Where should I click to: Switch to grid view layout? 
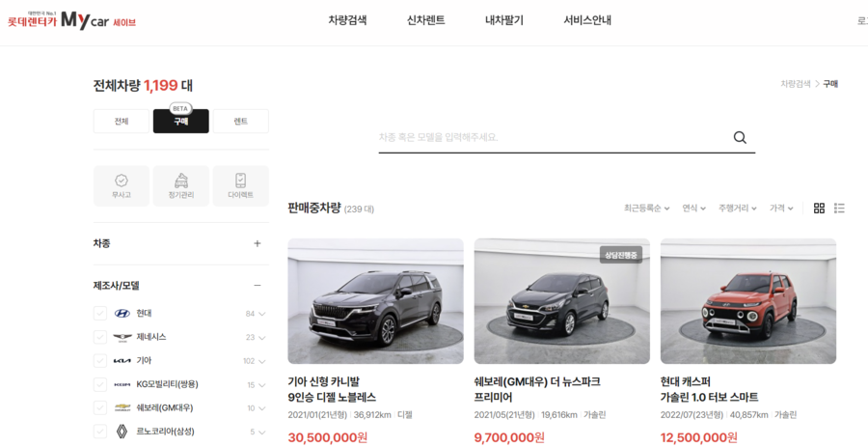(819, 209)
